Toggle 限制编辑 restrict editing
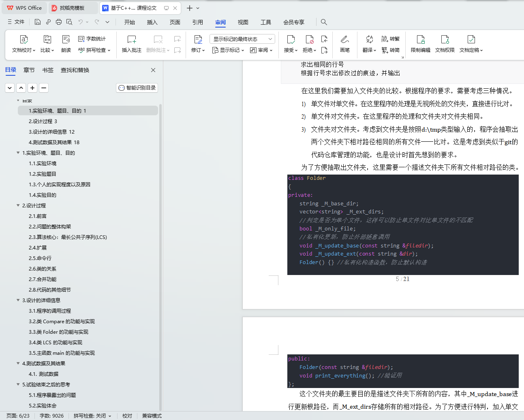The width and height of the screenshot is (524, 420). point(421,44)
